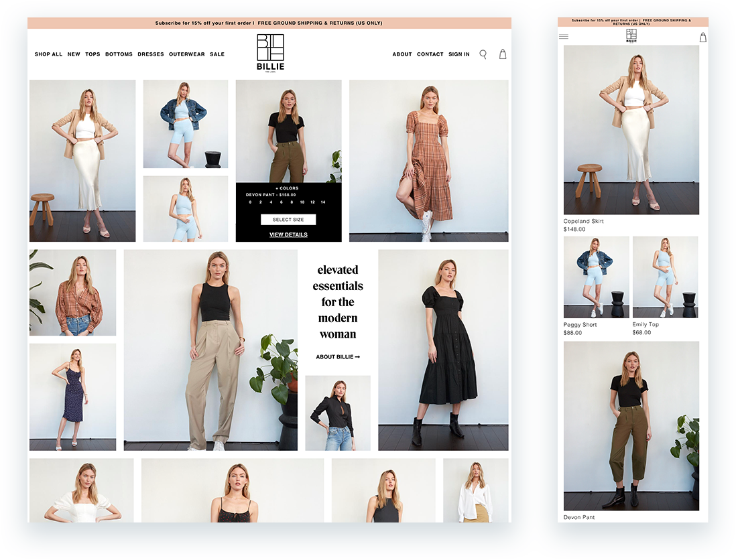Screen dimensions: 736x560
Task: Select size 6 for the Devon Pant
Action: pyautogui.click(x=282, y=202)
